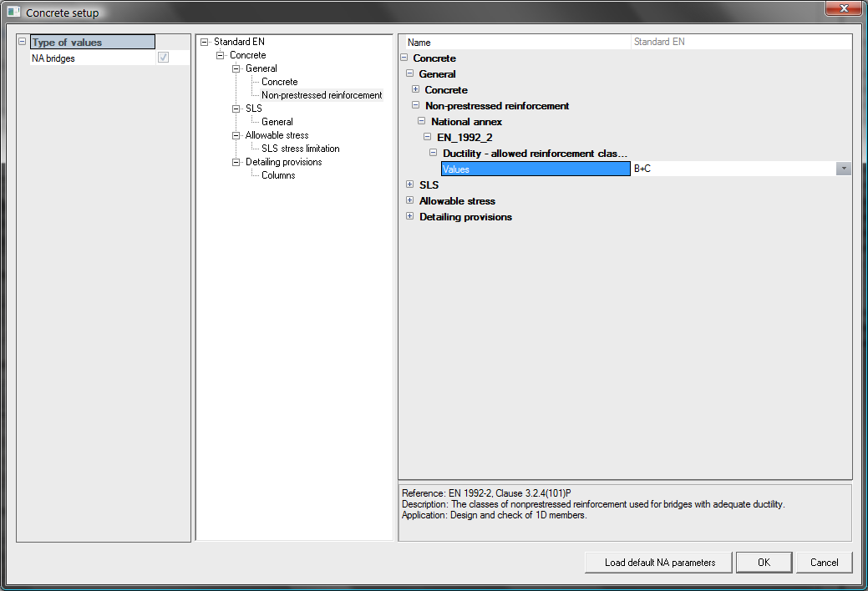
Task: Select Non-prestressed reinforcement in the tree
Action: click(322, 95)
